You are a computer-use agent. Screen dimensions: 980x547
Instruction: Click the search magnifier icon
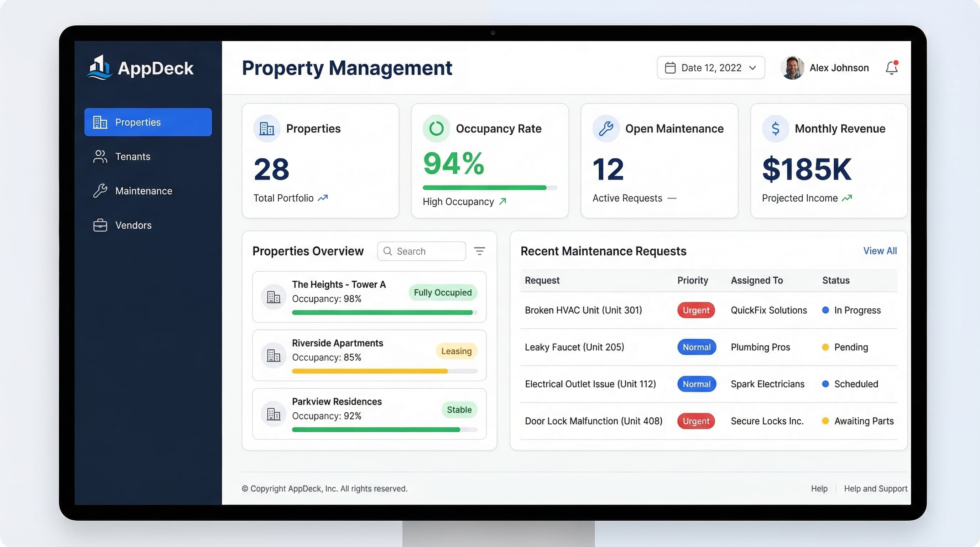click(x=388, y=251)
